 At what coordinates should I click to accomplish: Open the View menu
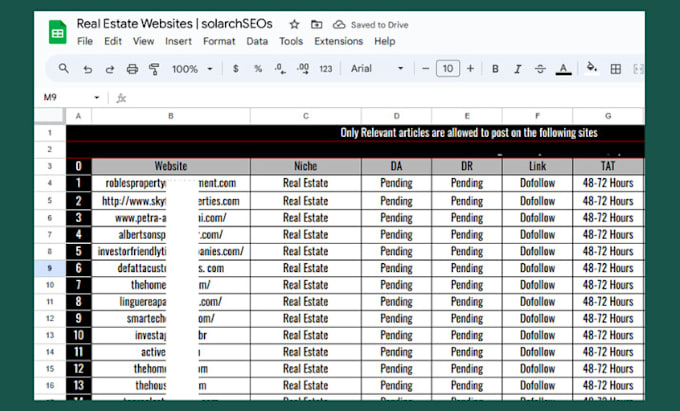coord(144,41)
